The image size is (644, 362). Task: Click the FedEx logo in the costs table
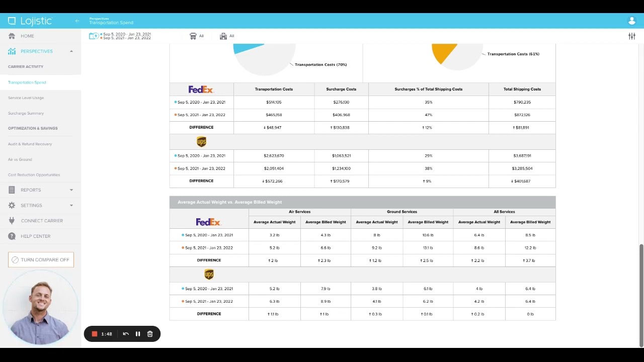(201, 89)
